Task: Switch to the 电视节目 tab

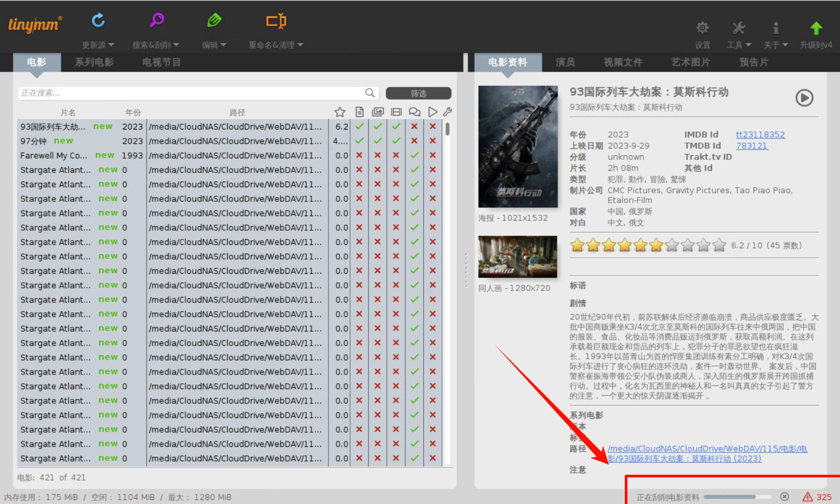Action: tap(162, 62)
